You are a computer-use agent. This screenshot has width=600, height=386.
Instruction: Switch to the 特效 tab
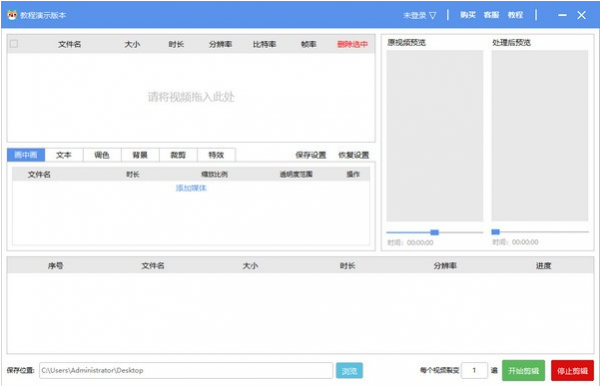tap(216, 155)
